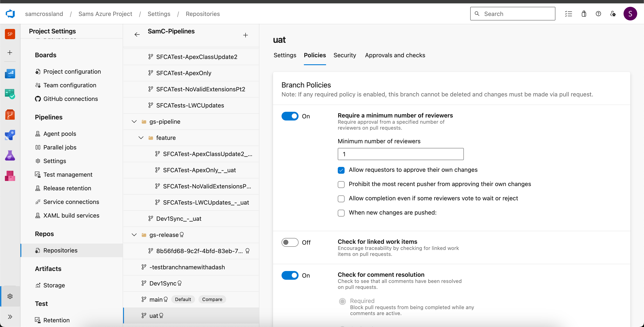Open Boards icon in left sidebar

click(10, 94)
